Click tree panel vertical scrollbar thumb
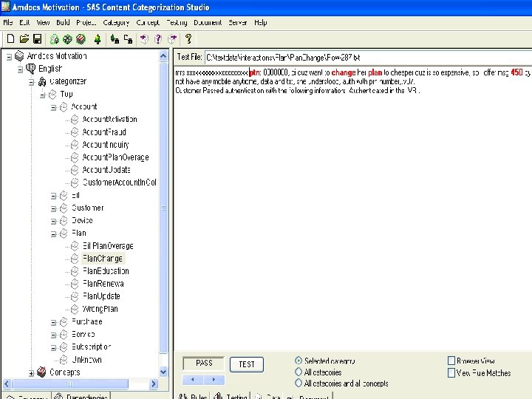The image size is (532, 399). [163, 208]
